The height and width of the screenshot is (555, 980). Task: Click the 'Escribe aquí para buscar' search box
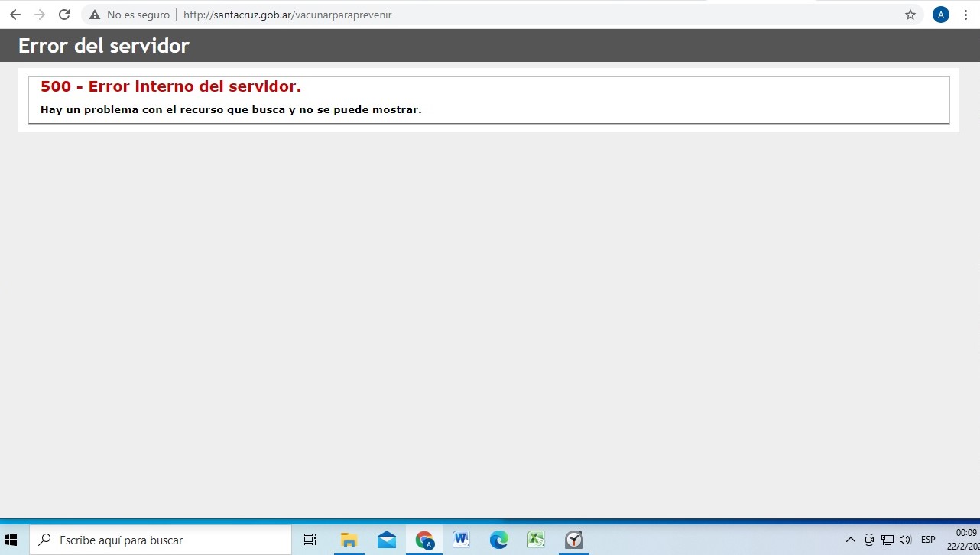[x=161, y=540]
